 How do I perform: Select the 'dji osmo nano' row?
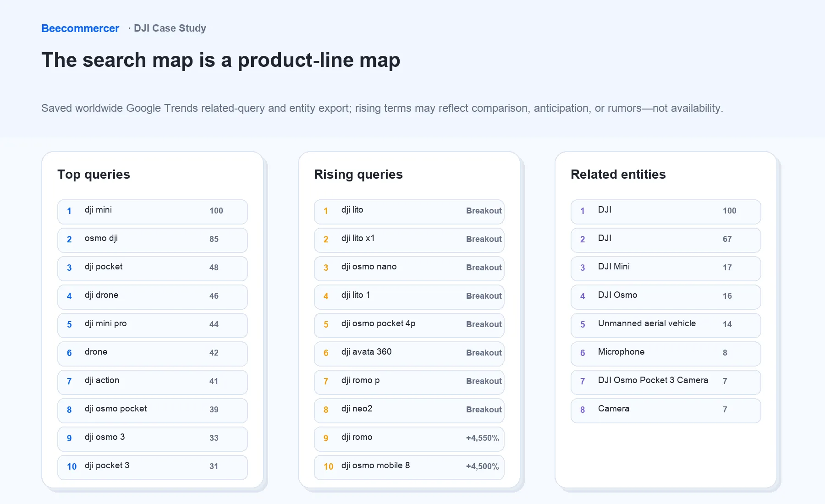coord(409,268)
